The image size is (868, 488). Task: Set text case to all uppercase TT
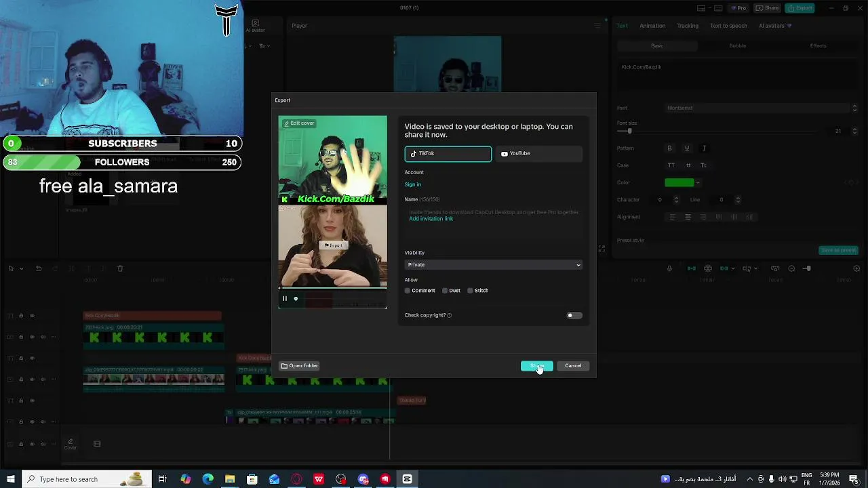point(671,165)
